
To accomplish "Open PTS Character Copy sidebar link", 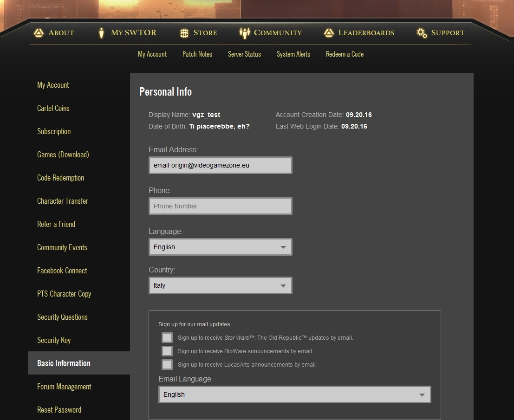I will (x=64, y=294).
